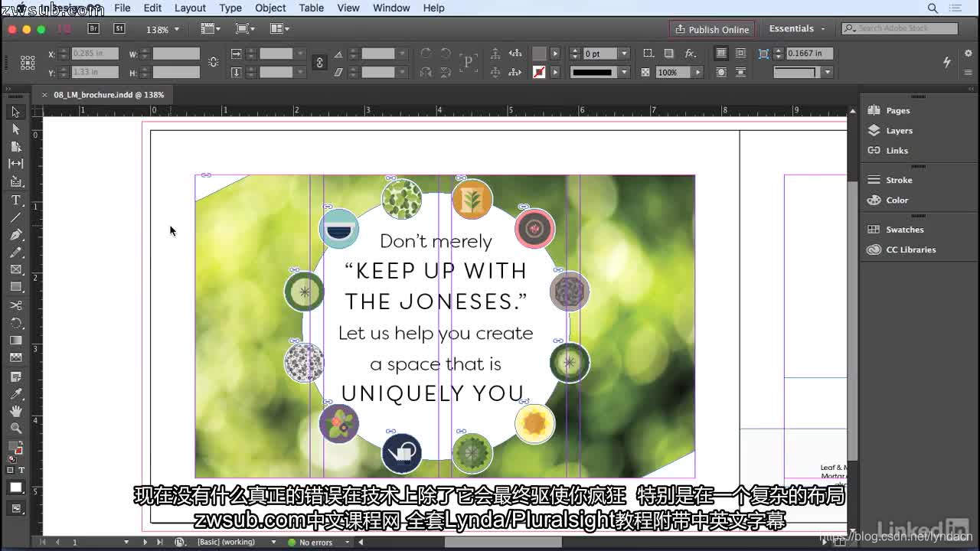This screenshot has width=980, height=551.
Task: Open the Pages panel
Action: [x=896, y=109]
